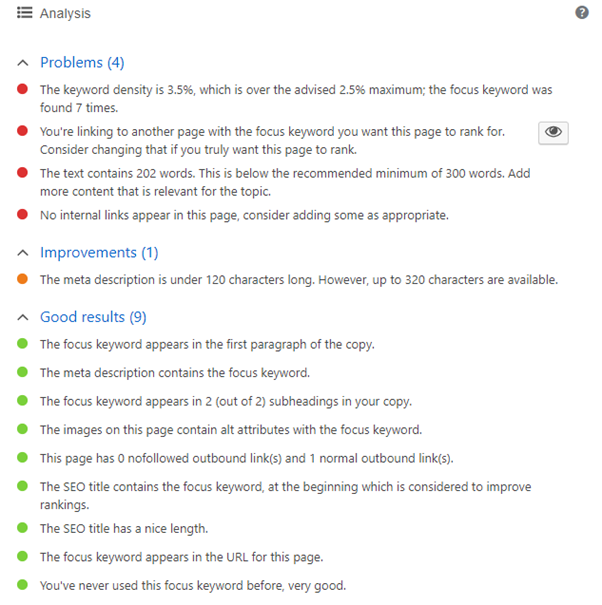602x605 pixels.
Task: Toggle the eye highlight button for linking problem
Action: (553, 132)
